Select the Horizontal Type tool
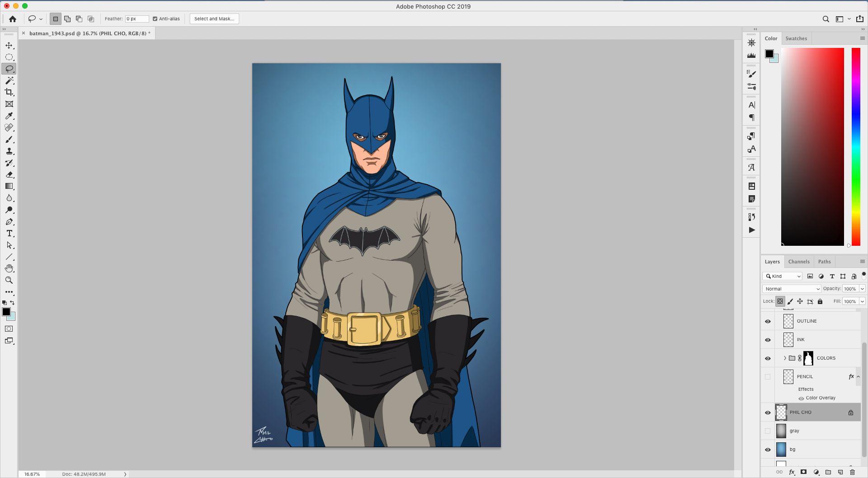 9,234
